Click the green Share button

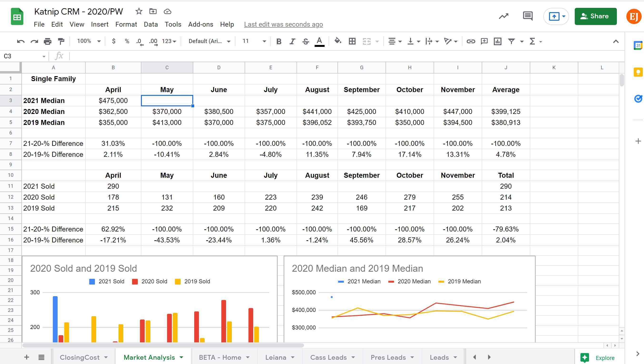595,16
